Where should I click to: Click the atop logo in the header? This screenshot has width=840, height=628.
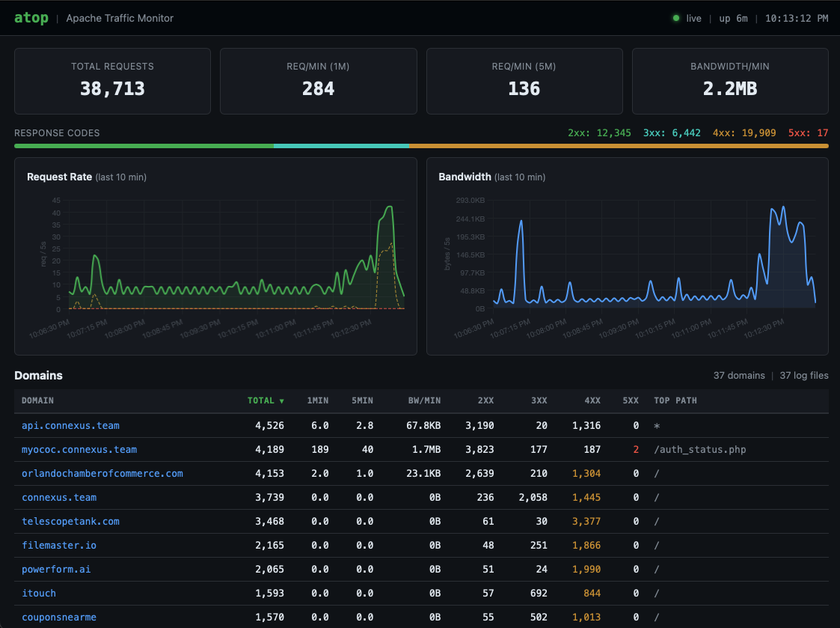pyautogui.click(x=31, y=17)
